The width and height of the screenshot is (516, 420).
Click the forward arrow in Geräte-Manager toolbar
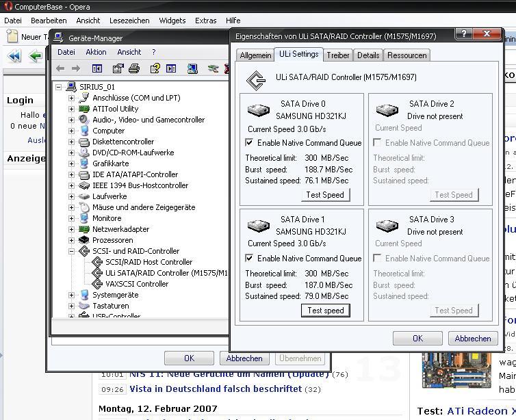pos(76,68)
